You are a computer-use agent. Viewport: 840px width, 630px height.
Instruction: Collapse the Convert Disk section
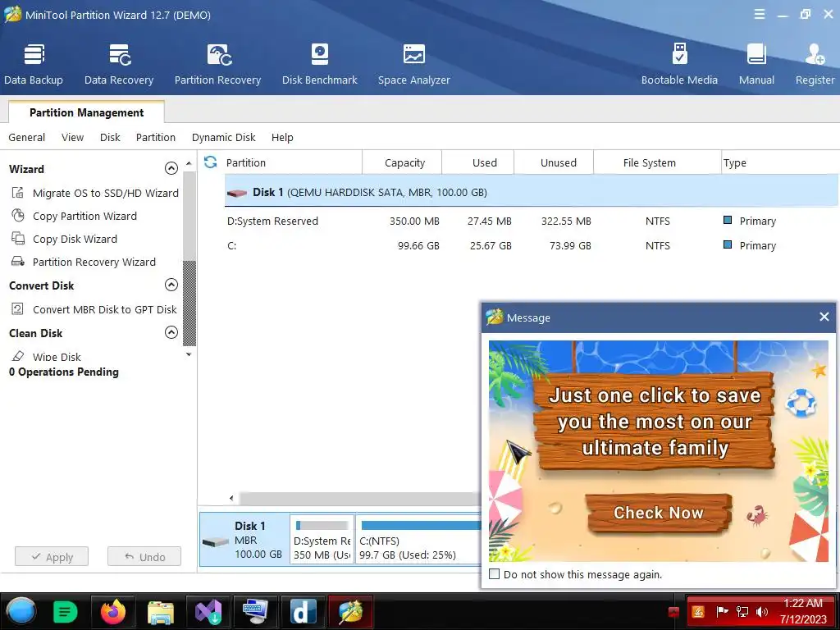[171, 285]
